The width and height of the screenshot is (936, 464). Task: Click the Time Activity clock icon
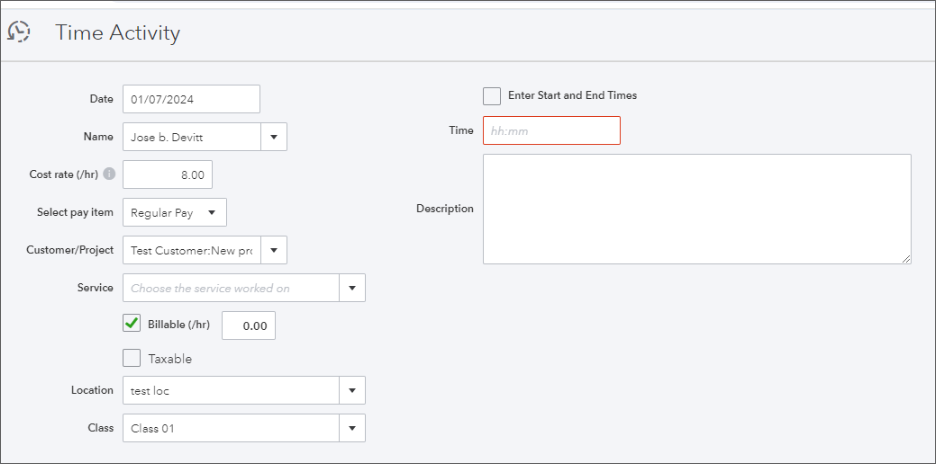point(18,32)
